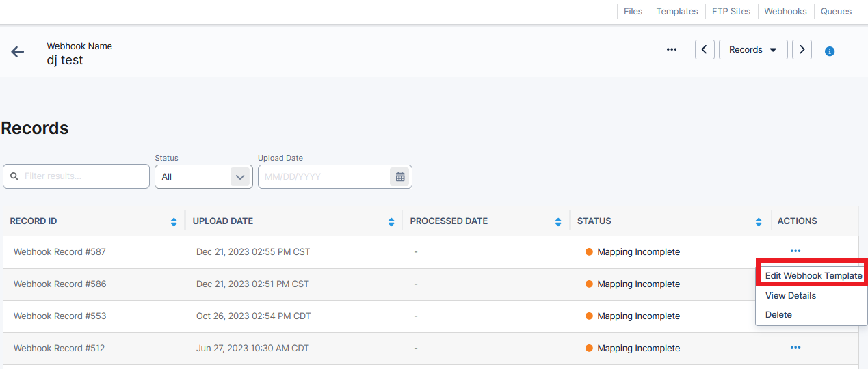Viewport: 868px width, 369px height.
Task: Open the three-dot menu in header
Action: [x=671, y=50]
